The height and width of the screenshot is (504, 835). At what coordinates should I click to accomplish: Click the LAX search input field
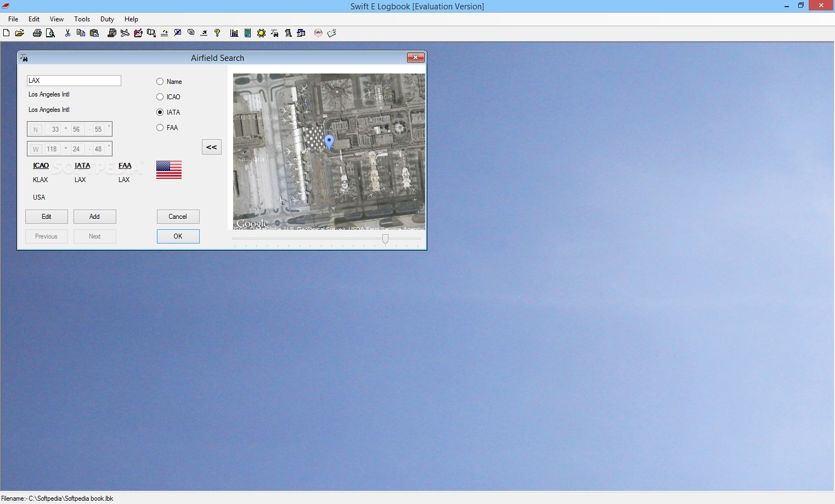point(74,81)
